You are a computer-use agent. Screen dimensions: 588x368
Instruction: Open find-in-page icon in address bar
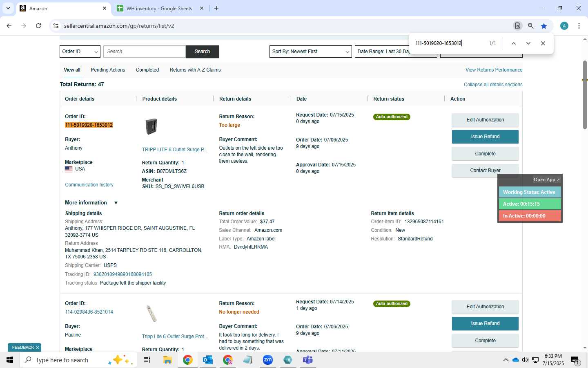tap(517, 26)
